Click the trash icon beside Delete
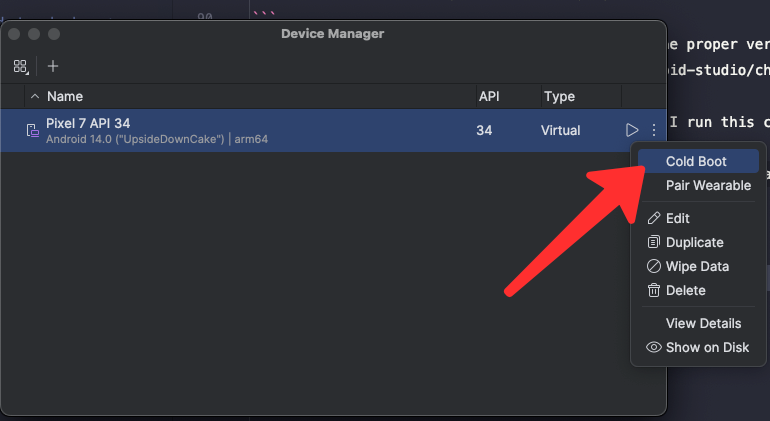The image size is (770, 421). 654,290
